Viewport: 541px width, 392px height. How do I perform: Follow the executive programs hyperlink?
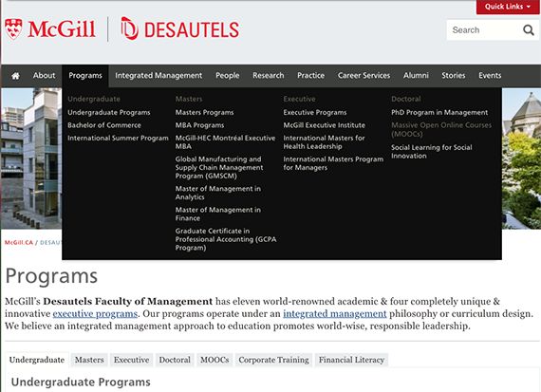(95, 313)
